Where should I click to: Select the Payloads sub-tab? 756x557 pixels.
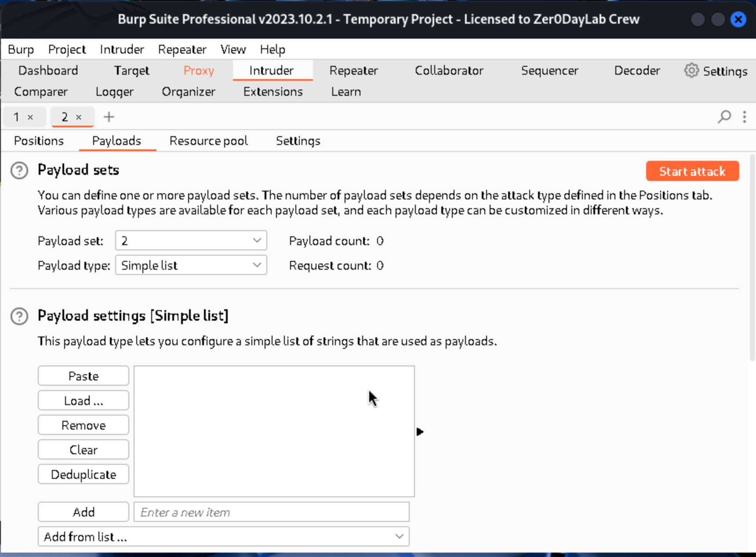coord(117,141)
